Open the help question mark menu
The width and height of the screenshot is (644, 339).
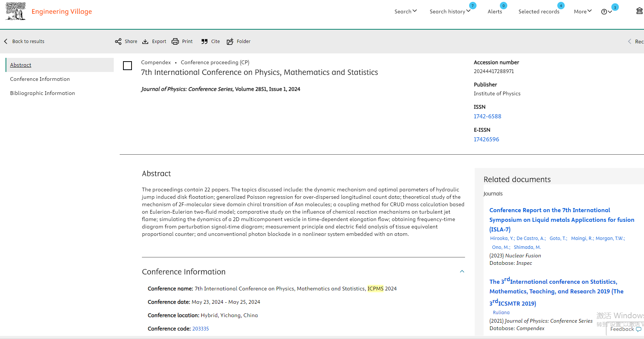[606, 12]
